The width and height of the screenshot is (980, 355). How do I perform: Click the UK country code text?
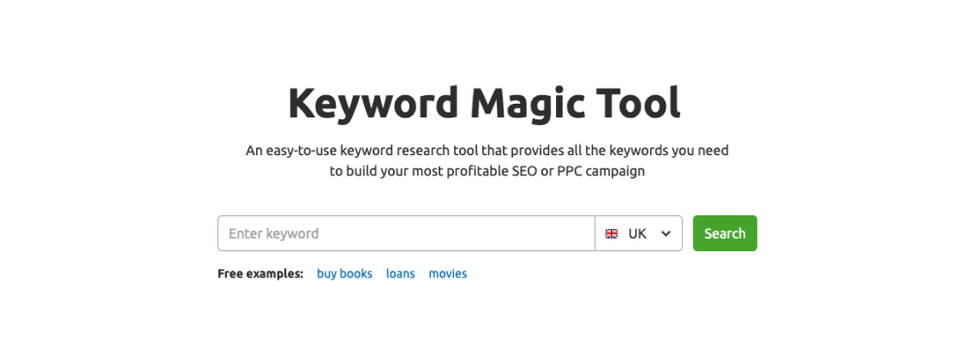(x=637, y=234)
